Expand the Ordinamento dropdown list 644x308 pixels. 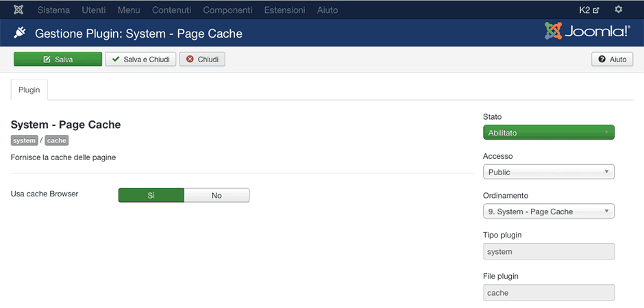click(x=548, y=211)
